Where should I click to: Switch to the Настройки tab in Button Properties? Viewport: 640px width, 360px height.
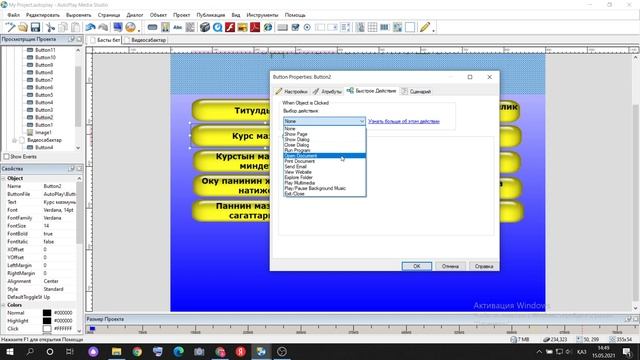[291, 91]
